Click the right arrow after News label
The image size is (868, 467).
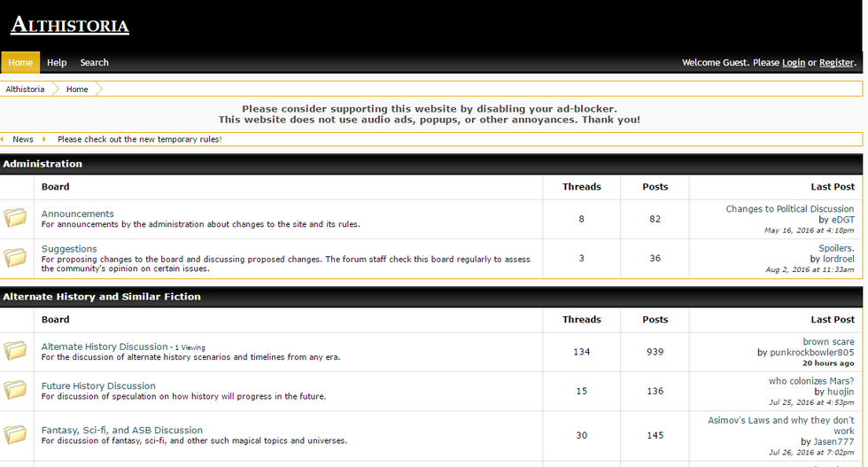pos(43,139)
